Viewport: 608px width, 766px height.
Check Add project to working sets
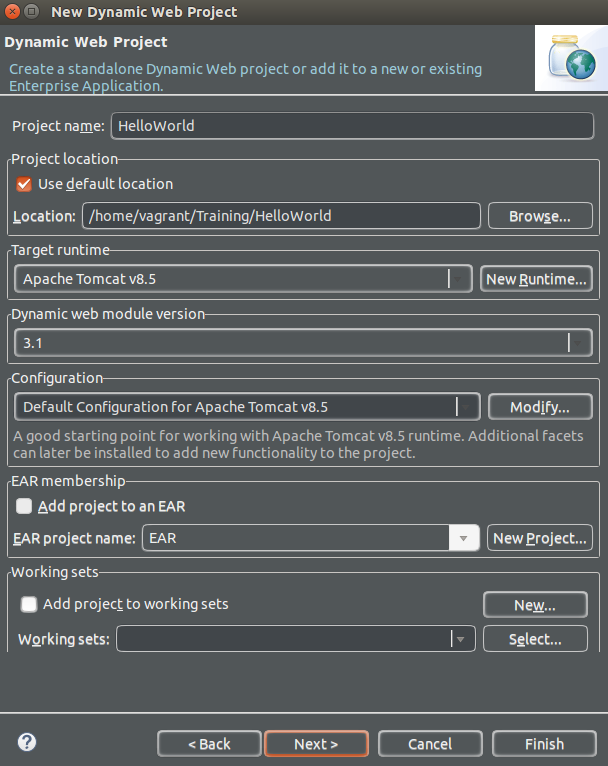[29, 604]
